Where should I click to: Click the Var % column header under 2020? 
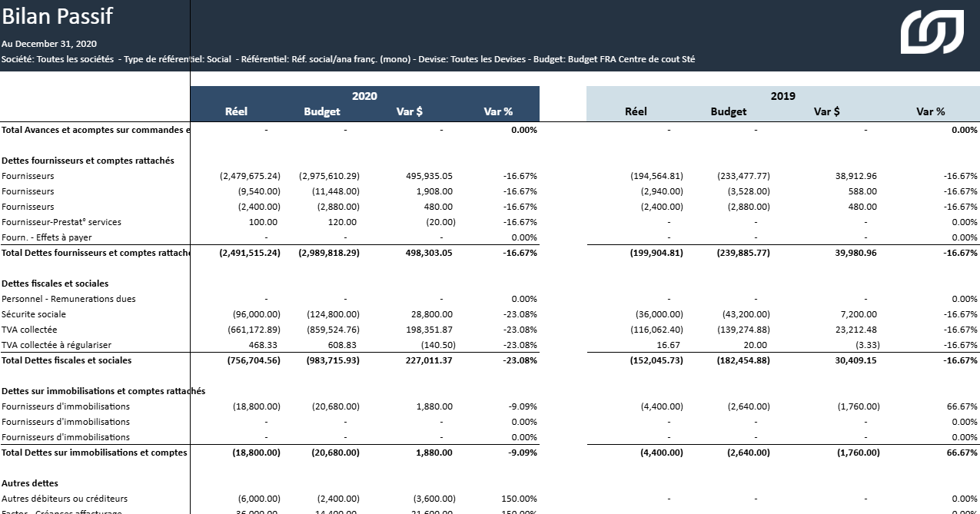pyautogui.click(x=498, y=112)
